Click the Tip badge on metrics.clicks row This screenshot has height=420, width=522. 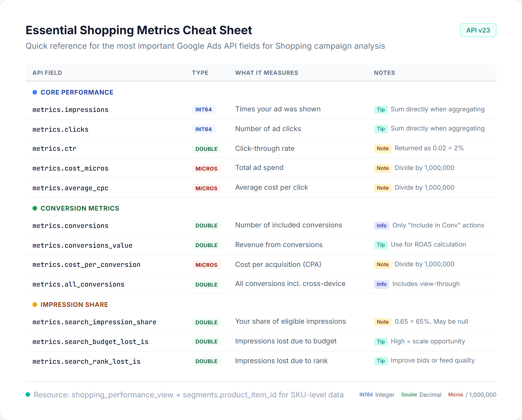pyautogui.click(x=381, y=129)
